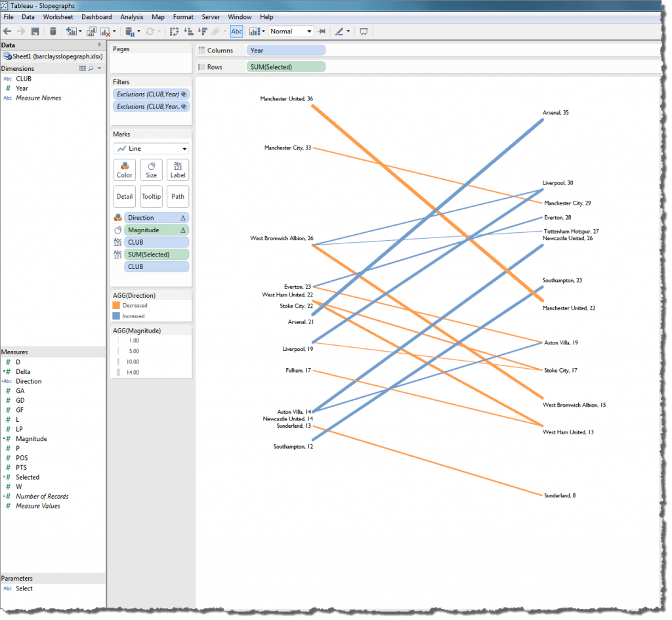
Task: Click the Swap rows and columns icon
Action: click(x=174, y=31)
